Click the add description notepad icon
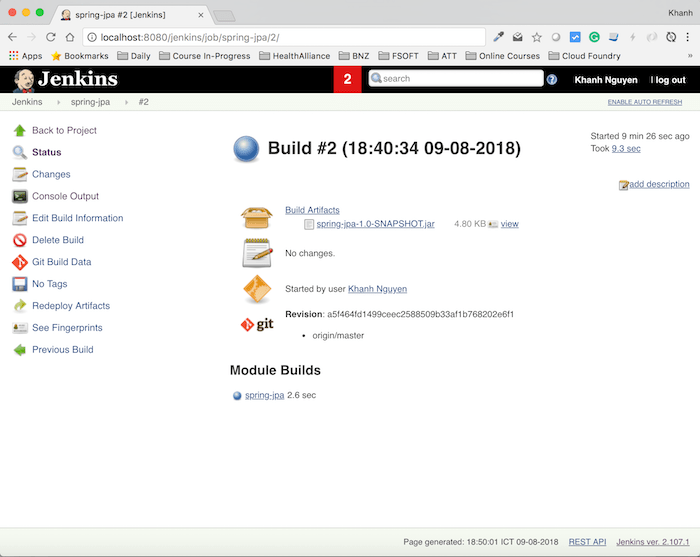 (623, 185)
